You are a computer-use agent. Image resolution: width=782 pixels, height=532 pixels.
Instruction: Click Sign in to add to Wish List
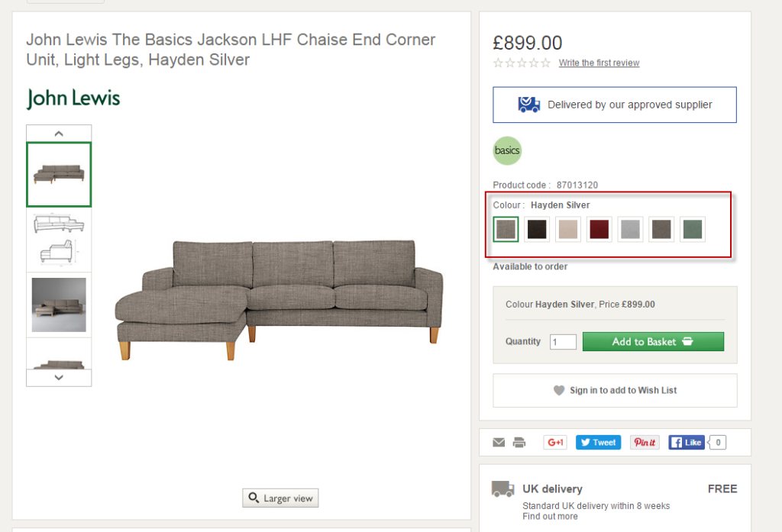pos(615,390)
